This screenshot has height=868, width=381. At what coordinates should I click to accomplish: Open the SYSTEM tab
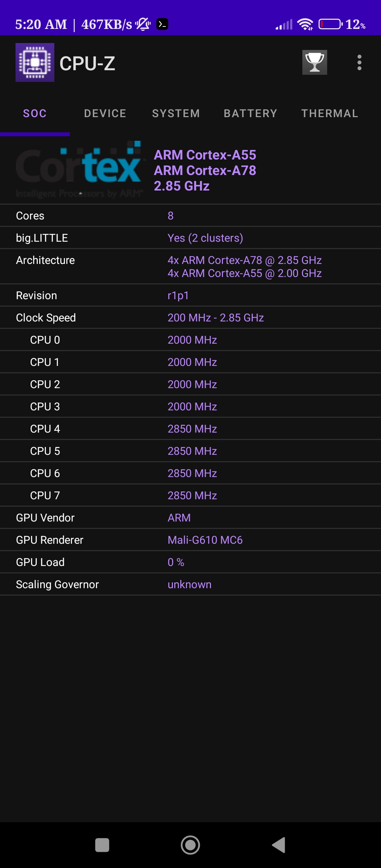pos(176,113)
